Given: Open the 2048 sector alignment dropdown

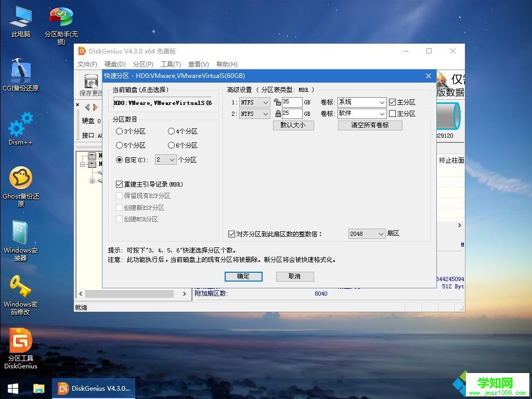Looking at the screenshot, I should 367,234.
